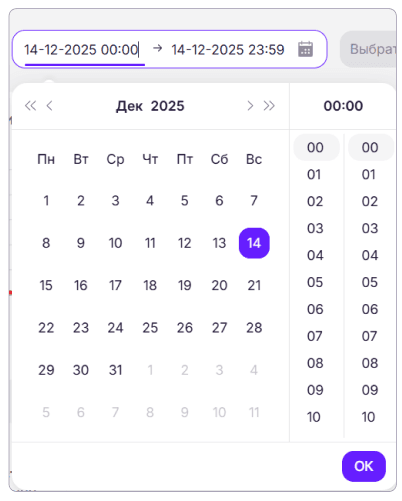Image resolution: width=402 pixels, height=501 pixels.
Task: Open the month selector Дек
Action: (x=129, y=106)
